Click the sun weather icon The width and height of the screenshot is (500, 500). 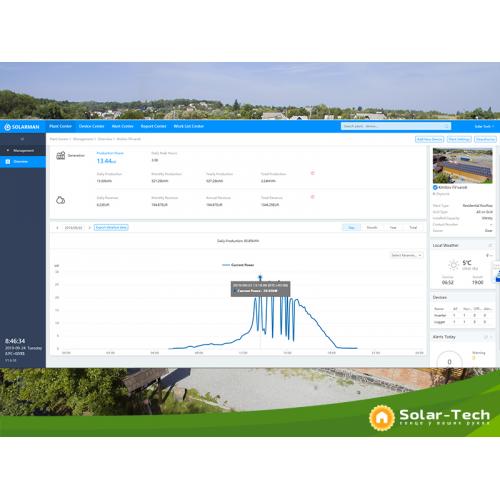click(453, 265)
